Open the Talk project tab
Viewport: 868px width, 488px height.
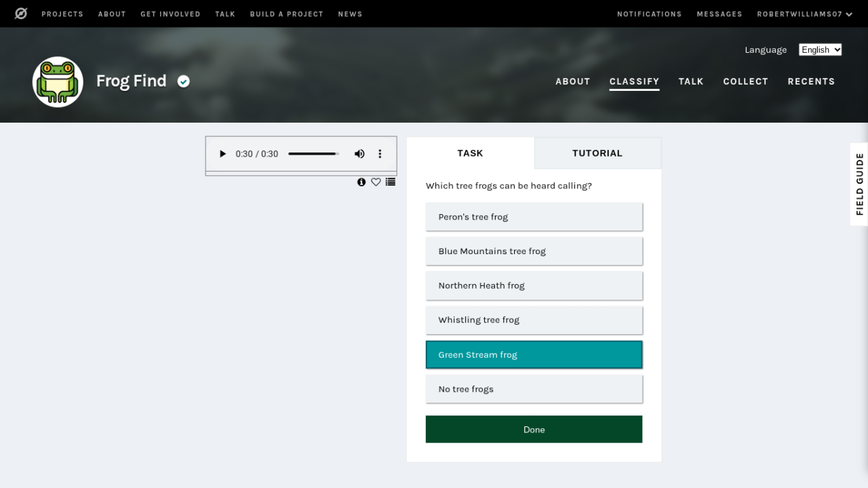691,81
